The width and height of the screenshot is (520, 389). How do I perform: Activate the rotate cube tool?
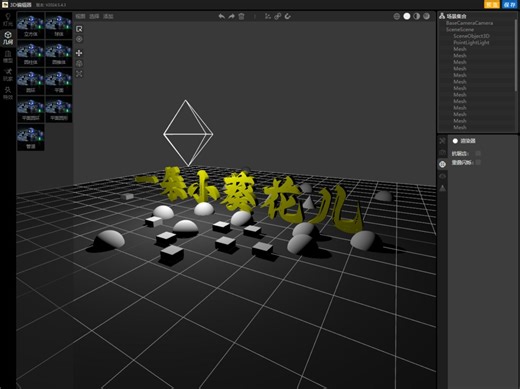click(79, 63)
